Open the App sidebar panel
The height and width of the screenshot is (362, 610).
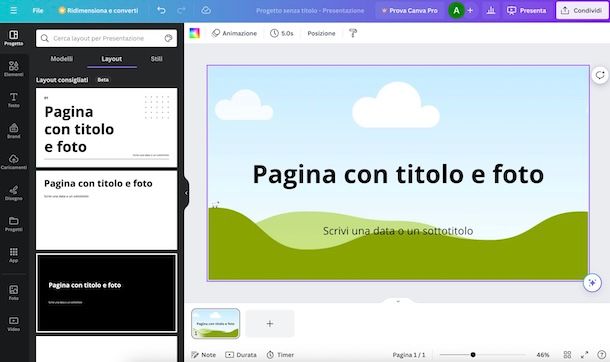pyautogui.click(x=14, y=255)
